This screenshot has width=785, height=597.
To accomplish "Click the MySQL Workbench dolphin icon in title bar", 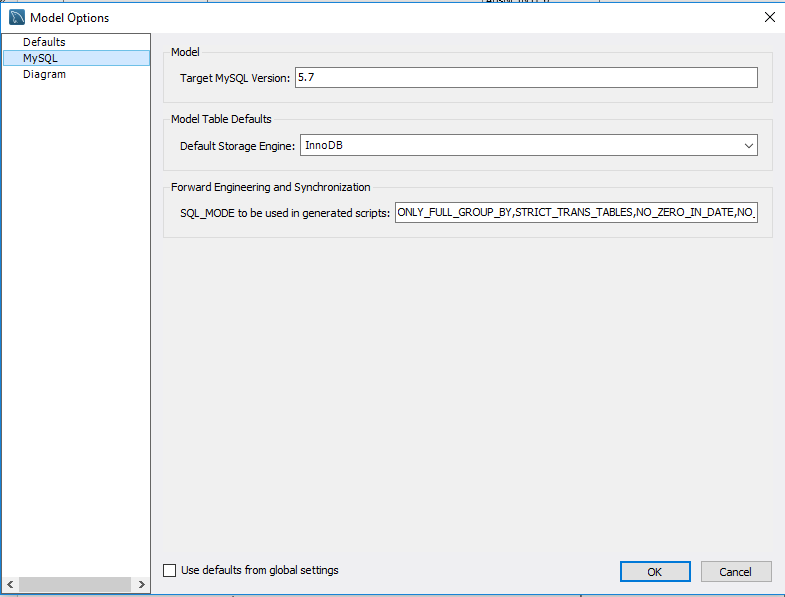I will pyautogui.click(x=17, y=17).
